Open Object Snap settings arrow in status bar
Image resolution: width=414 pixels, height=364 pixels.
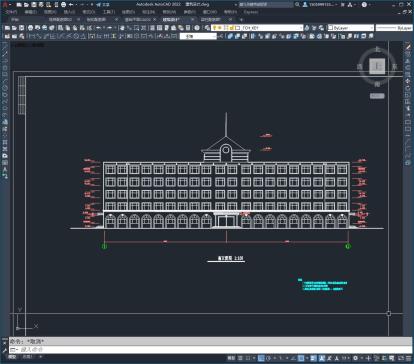pos(306,358)
